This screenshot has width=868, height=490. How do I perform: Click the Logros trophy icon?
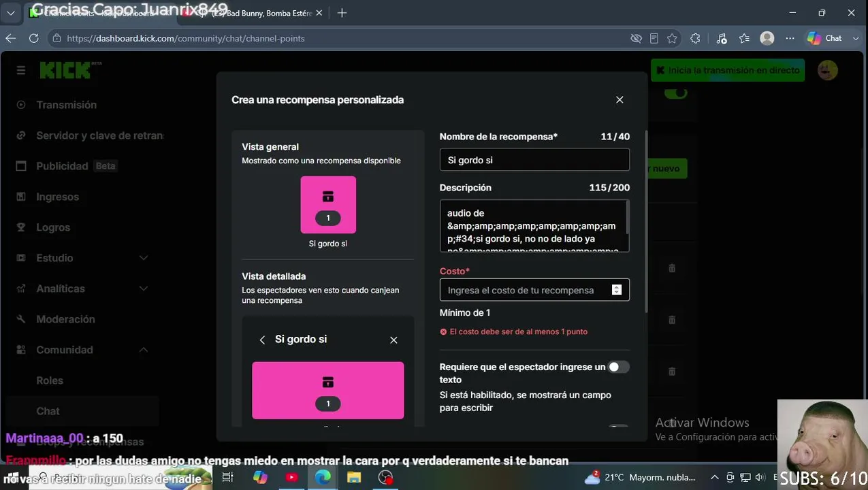coord(21,227)
